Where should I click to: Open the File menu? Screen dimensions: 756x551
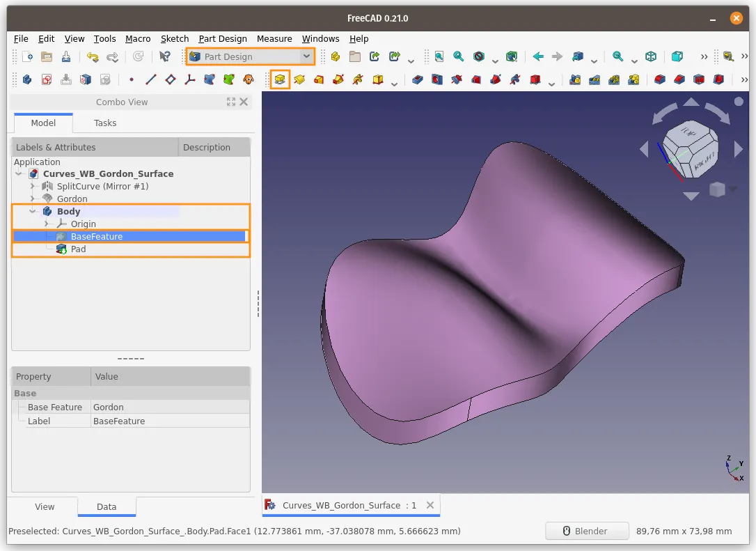coord(21,38)
